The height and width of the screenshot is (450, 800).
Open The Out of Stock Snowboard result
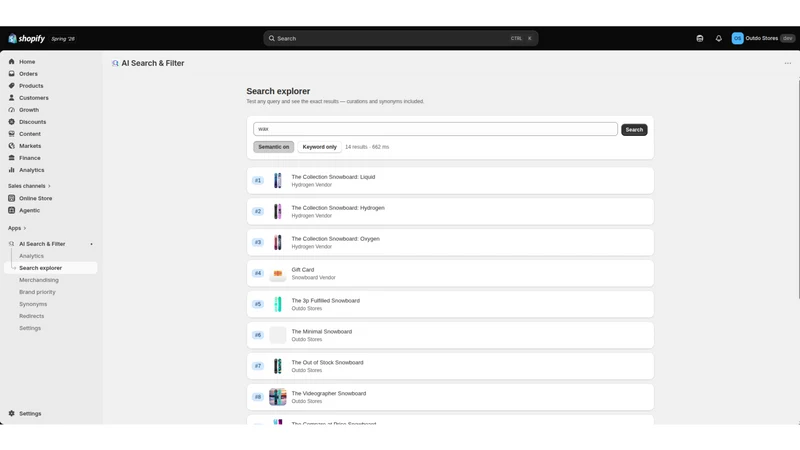pyautogui.click(x=450, y=366)
